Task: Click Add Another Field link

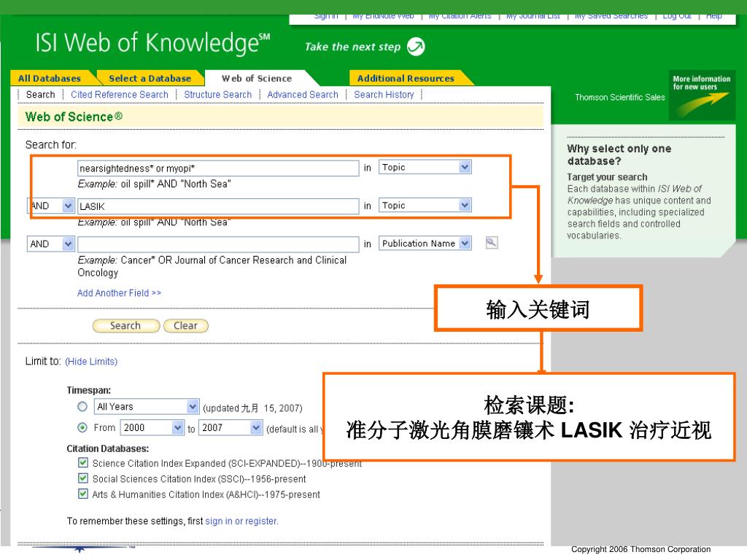Action: click(119, 293)
